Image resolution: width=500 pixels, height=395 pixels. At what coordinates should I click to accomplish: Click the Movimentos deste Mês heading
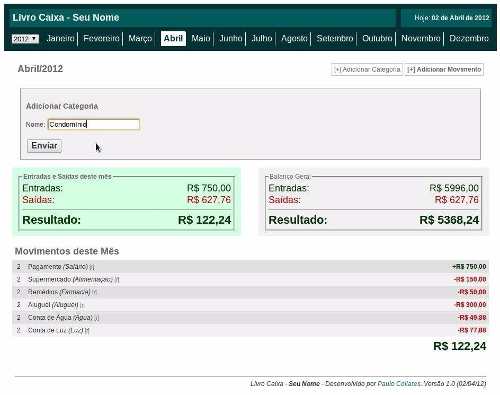coord(67,251)
